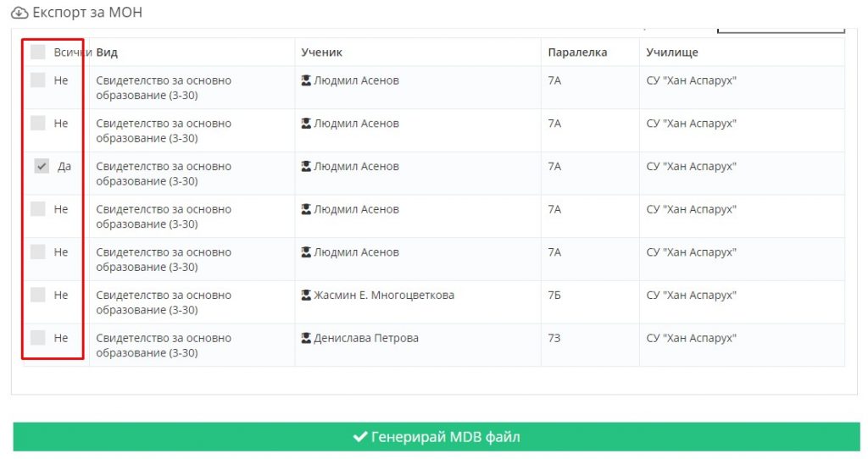
Task: Toggle the Всички select-all checkbox
Action: click(37, 52)
